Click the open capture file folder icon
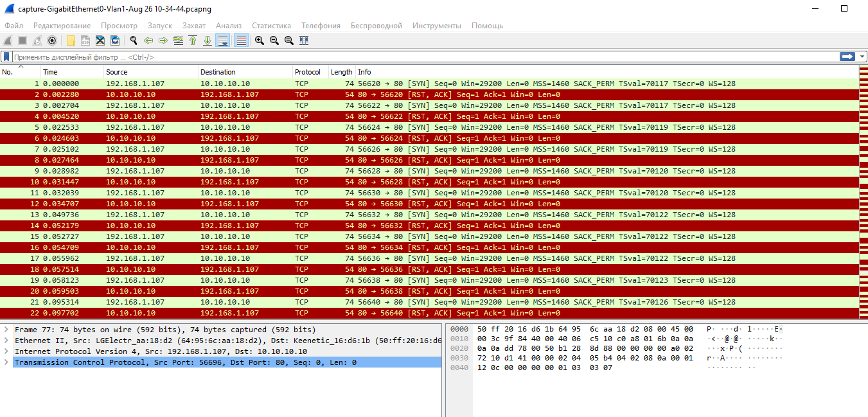 pos(71,40)
